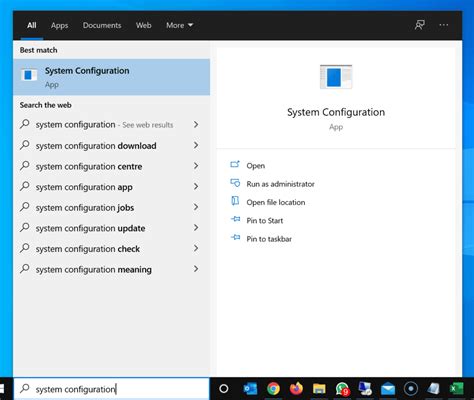Launch Excel from the taskbar
This screenshot has width=474, height=400.
[x=457, y=389]
